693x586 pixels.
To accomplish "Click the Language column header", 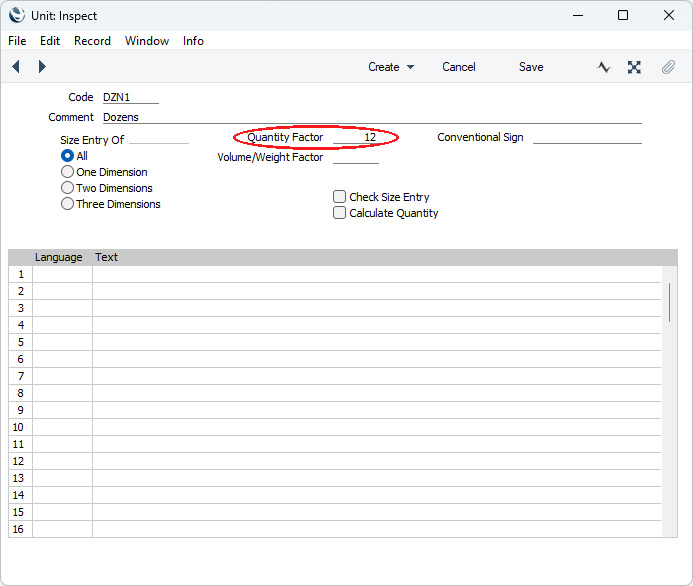I will click(x=59, y=257).
